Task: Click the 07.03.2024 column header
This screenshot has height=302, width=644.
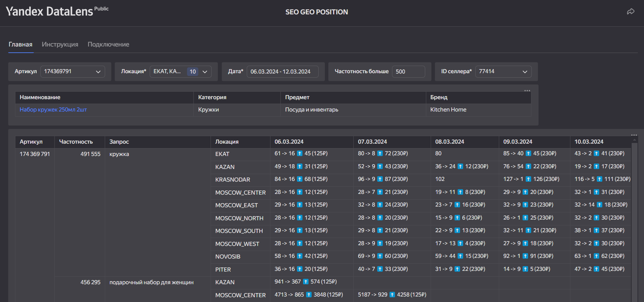Action: tap(392, 142)
